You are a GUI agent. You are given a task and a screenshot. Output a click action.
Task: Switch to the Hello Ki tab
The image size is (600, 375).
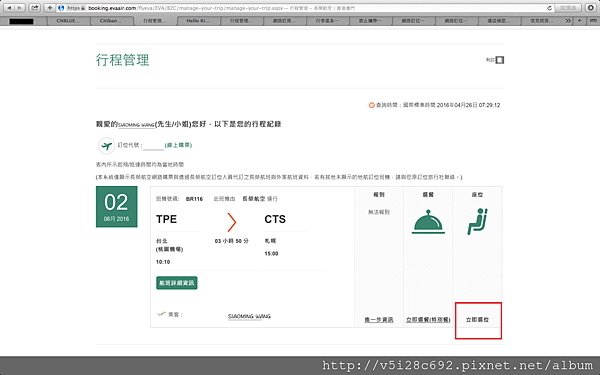pyautogui.click(x=198, y=21)
